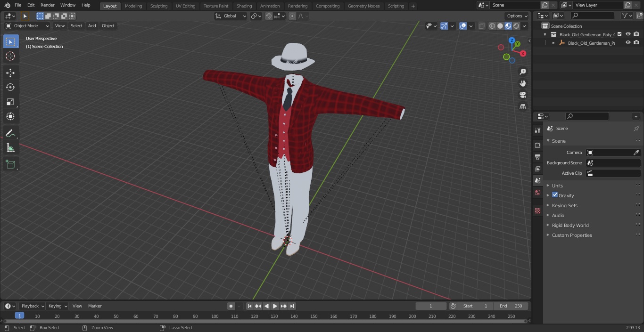This screenshot has height=332, width=644.
Task: Open the Texture properties tab
Action: click(537, 211)
